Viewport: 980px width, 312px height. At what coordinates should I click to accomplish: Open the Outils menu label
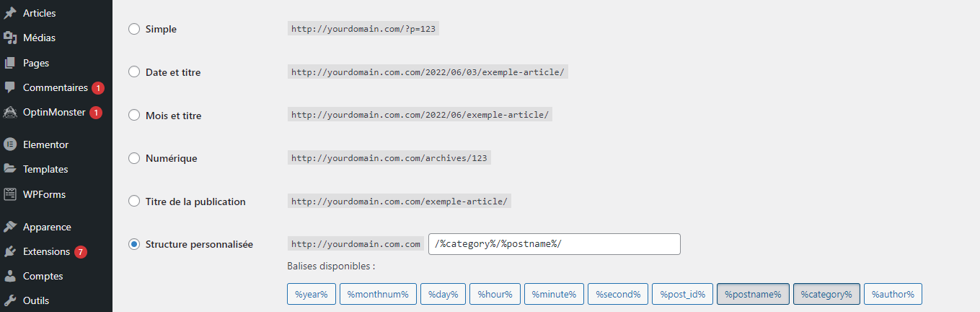[36, 300]
